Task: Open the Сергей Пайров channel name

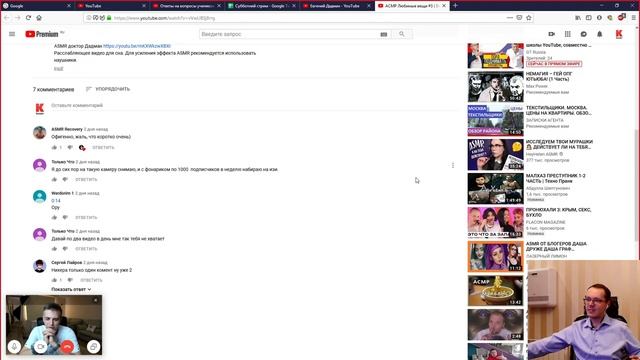Action: tap(67, 262)
